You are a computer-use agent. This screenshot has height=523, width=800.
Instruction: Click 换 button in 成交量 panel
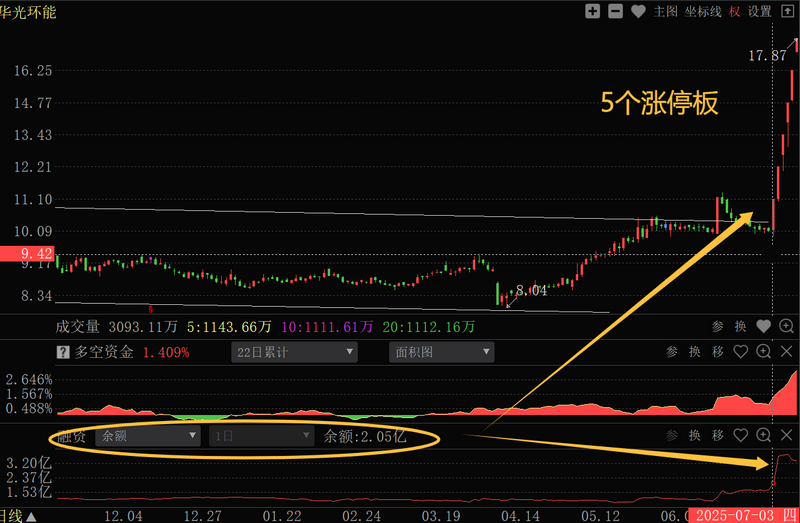(741, 326)
